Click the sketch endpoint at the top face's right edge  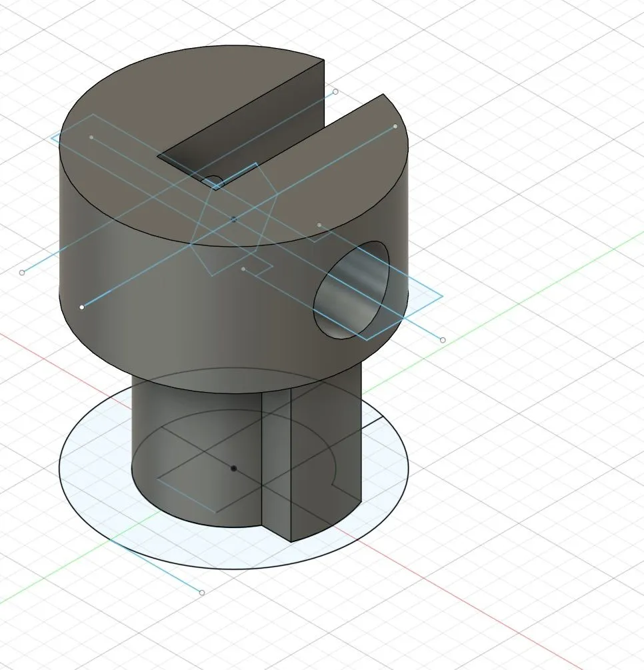point(395,127)
